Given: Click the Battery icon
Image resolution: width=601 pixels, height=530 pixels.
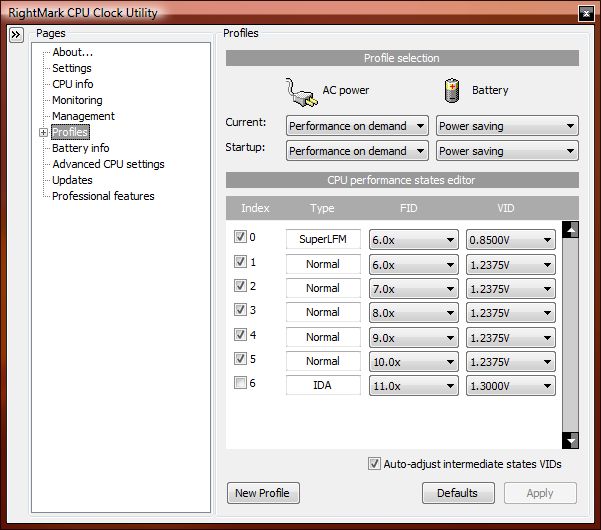Looking at the screenshot, I should (x=452, y=90).
